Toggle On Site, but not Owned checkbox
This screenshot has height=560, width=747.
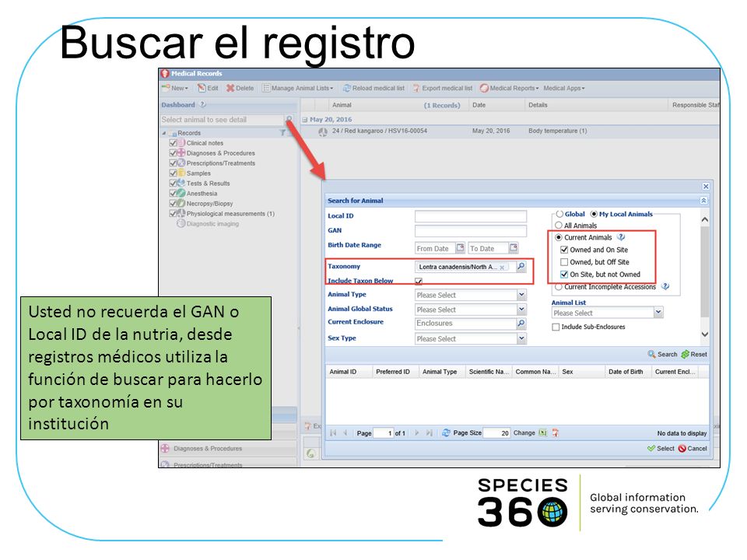pyautogui.click(x=564, y=275)
